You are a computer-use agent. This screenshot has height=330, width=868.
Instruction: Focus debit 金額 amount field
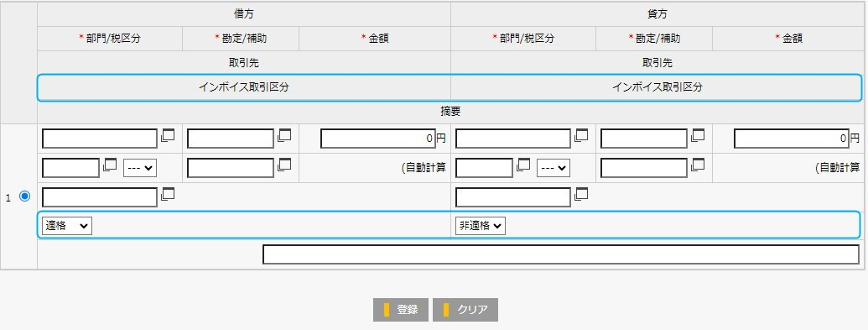click(378, 139)
